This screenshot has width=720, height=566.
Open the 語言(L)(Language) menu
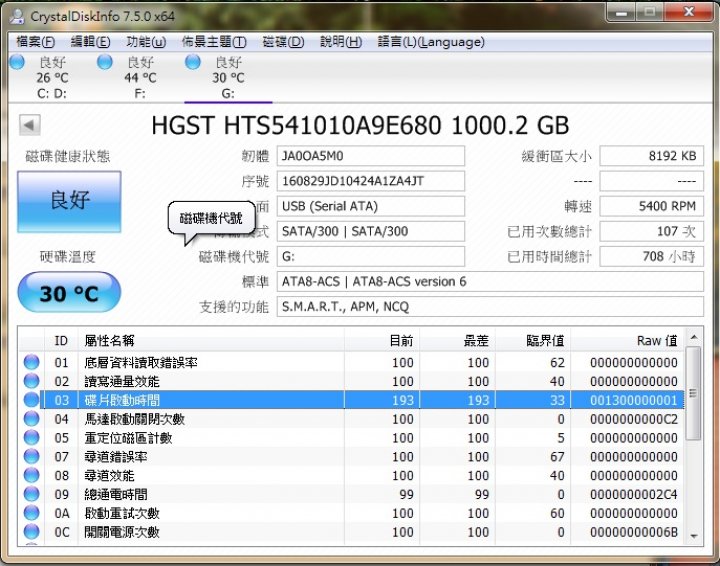tap(431, 42)
